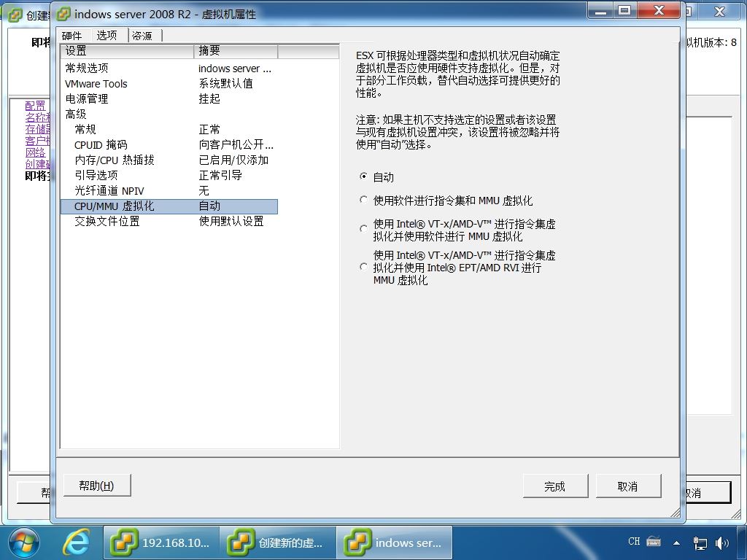Click the 正常引导 summary value
747x560 pixels.
pyautogui.click(x=220, y=175)
